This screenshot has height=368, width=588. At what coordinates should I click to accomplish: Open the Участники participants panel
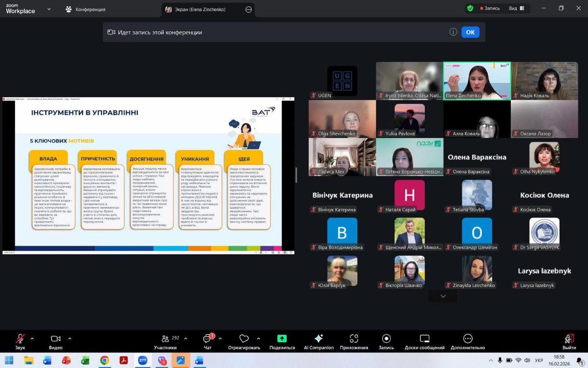pyautogui.click(x=165, y=341)
